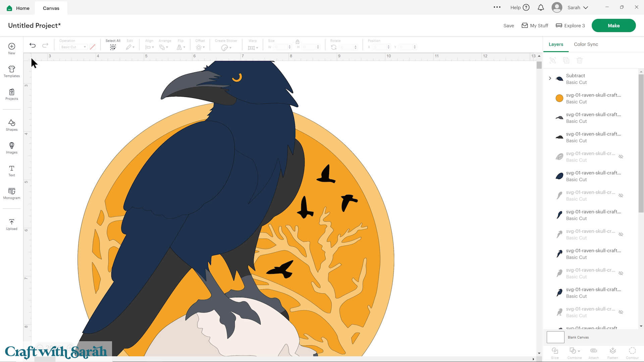The image size is (644, 362).
Task: Click the green Make button
Action: pos(613,25)
